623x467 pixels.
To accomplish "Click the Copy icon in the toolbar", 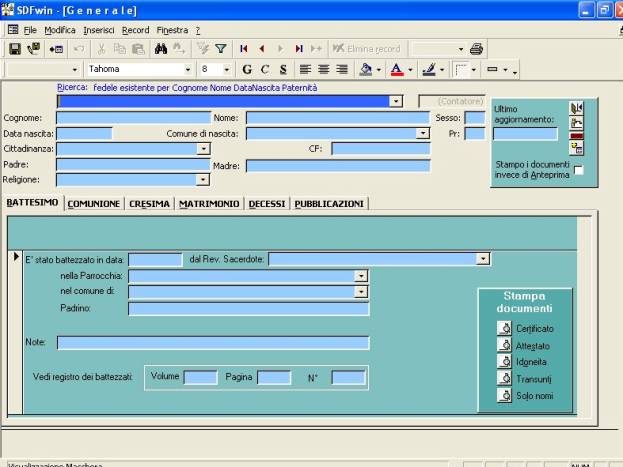I will 119,49.
